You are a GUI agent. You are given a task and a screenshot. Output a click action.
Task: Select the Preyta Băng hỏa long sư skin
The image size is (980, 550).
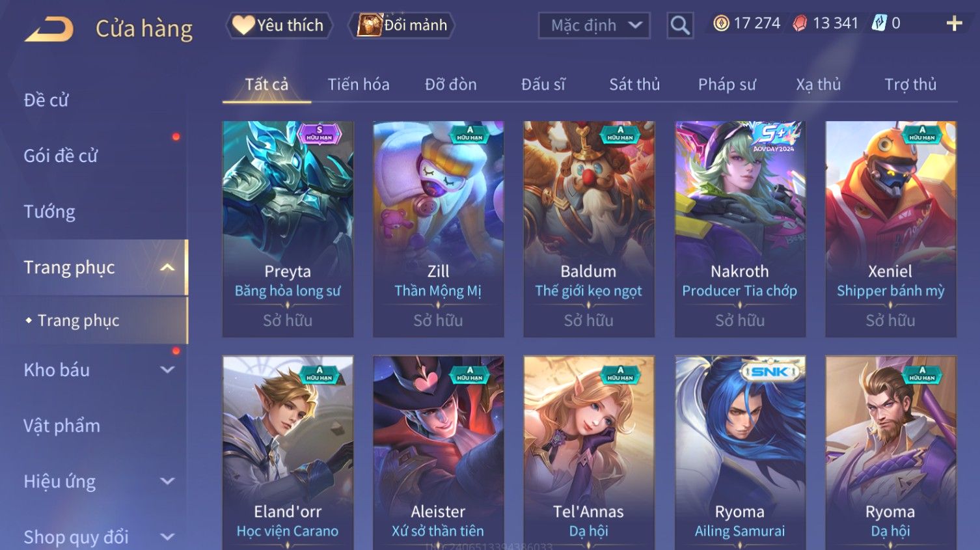(x=288, y=229)
